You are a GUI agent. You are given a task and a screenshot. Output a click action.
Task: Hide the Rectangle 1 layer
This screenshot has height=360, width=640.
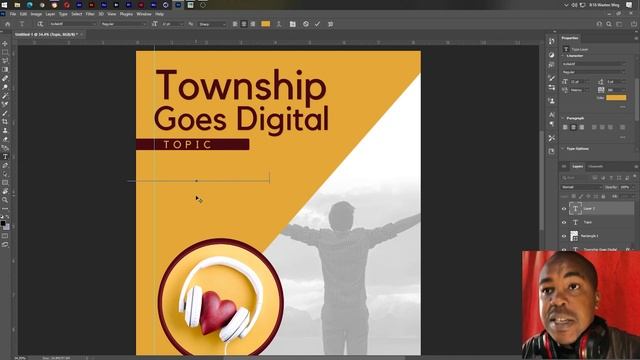coord(564,236)
